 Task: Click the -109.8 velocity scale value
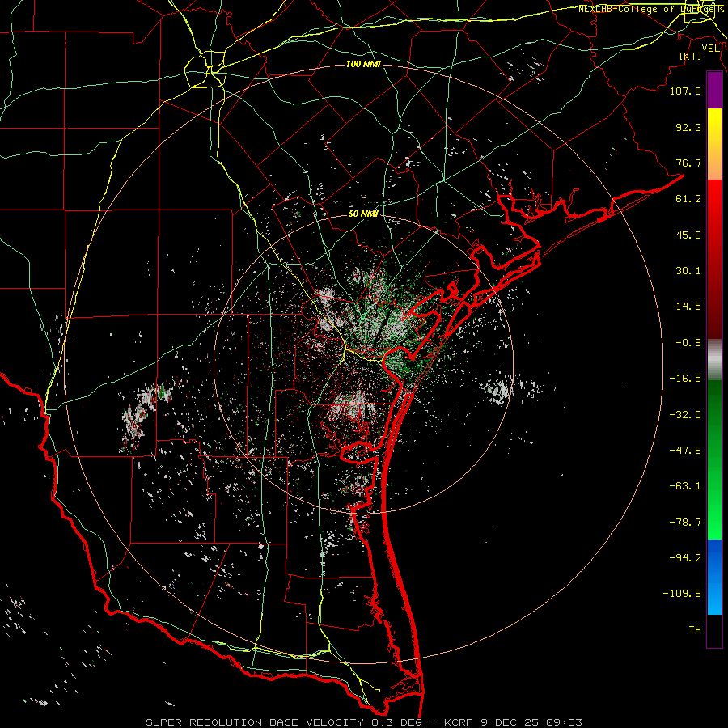click(x=682, y=594)
